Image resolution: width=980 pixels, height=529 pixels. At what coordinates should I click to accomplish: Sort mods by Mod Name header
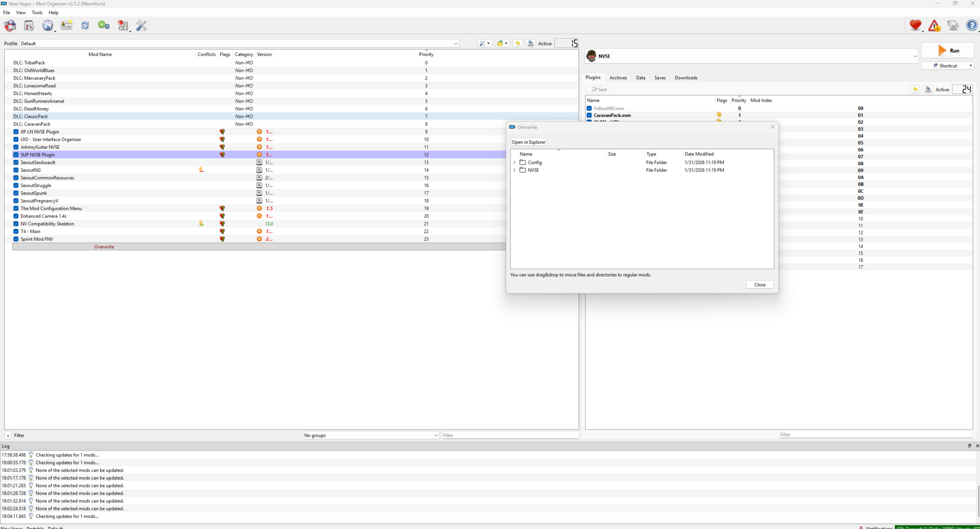[100, 54]
